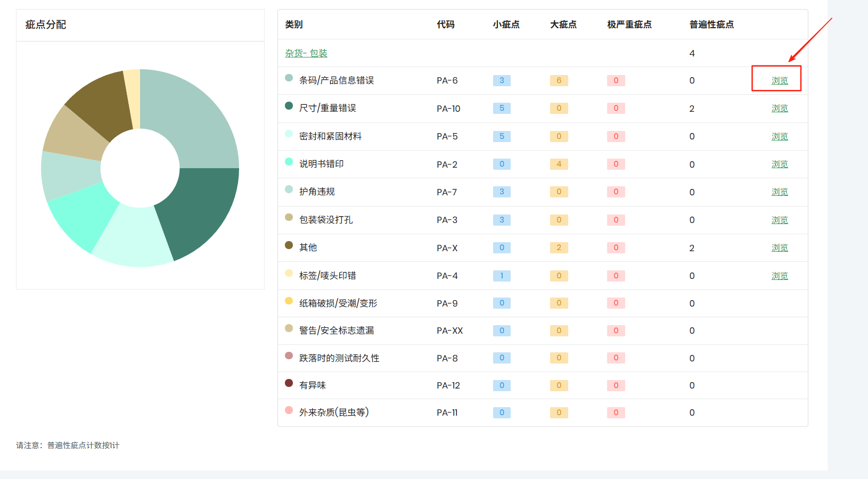Click pink dot beside 外来杂质(昆虫等)
The height and width of the screenshot is (479, 868).
(289, 410)
